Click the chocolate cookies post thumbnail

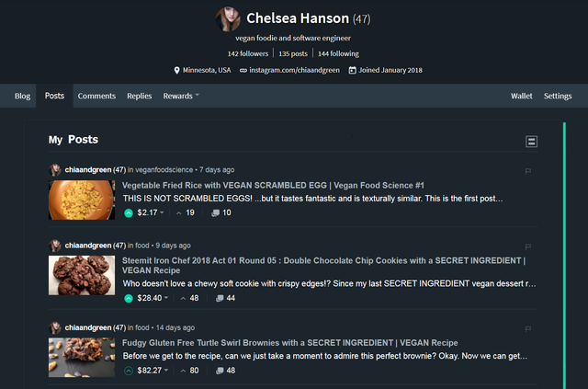[x=82, y=275]
